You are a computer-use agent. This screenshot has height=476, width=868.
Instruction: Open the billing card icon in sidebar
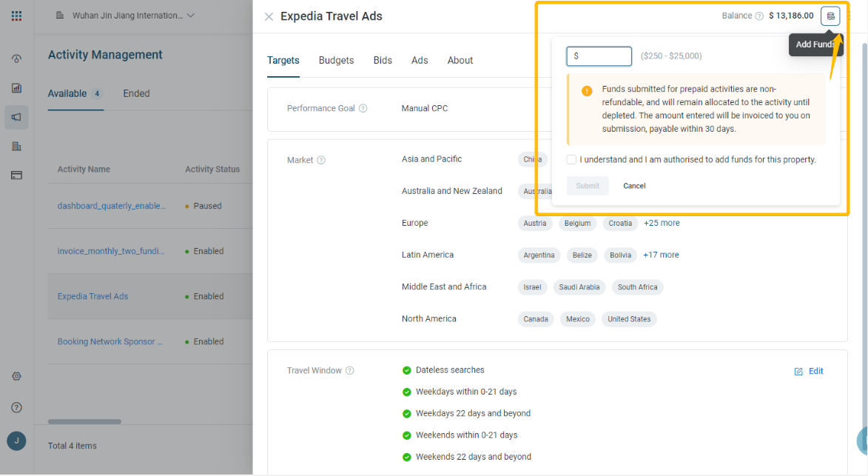click(16, 175)
